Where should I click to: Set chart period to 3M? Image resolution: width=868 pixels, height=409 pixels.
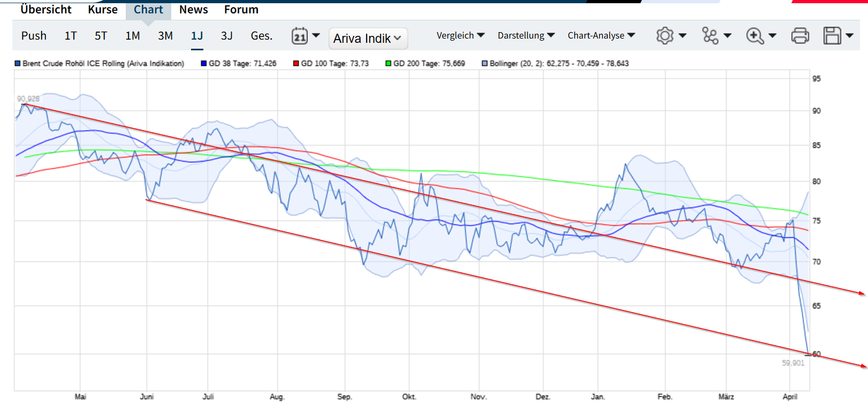click(x=165, y=36)
